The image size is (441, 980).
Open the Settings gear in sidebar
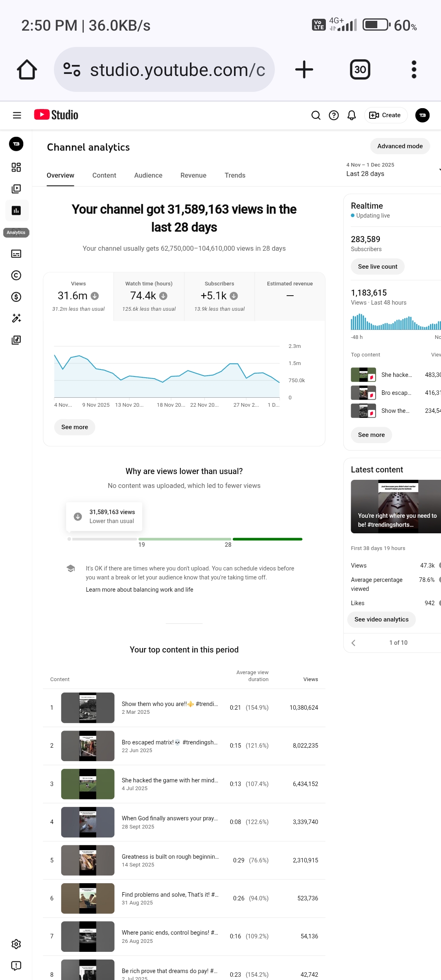[16, 944]
